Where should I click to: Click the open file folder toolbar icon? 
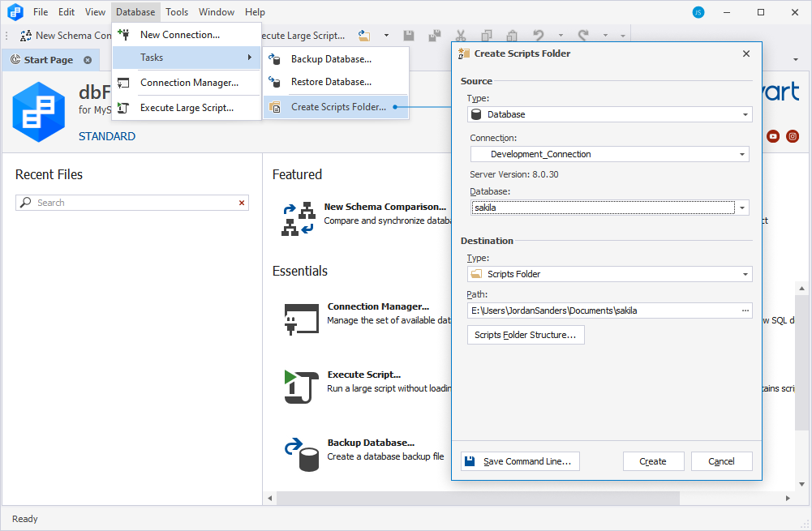364,36
